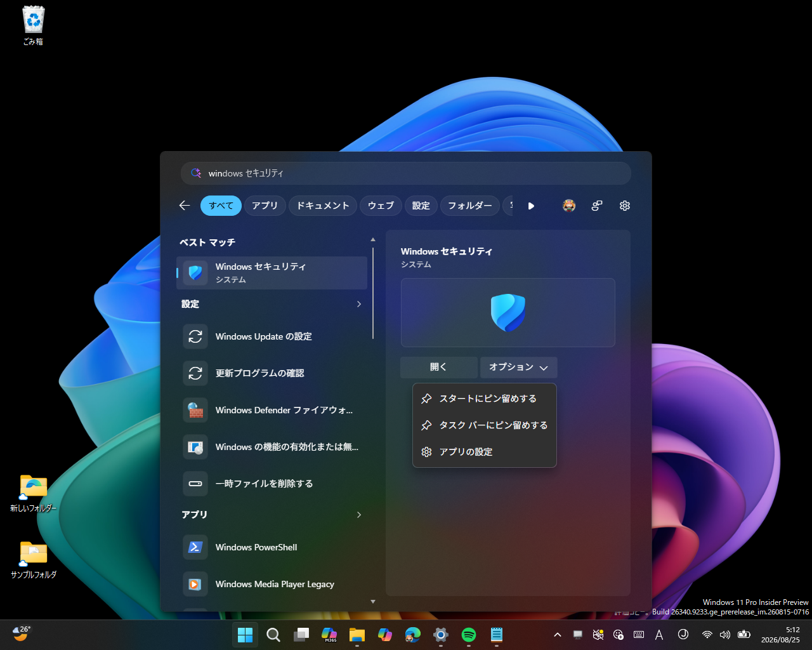Open the user profile avatar in search
The width and height of the screenshot is (812, 650).
pyautogui.click(x=569, y=206)
